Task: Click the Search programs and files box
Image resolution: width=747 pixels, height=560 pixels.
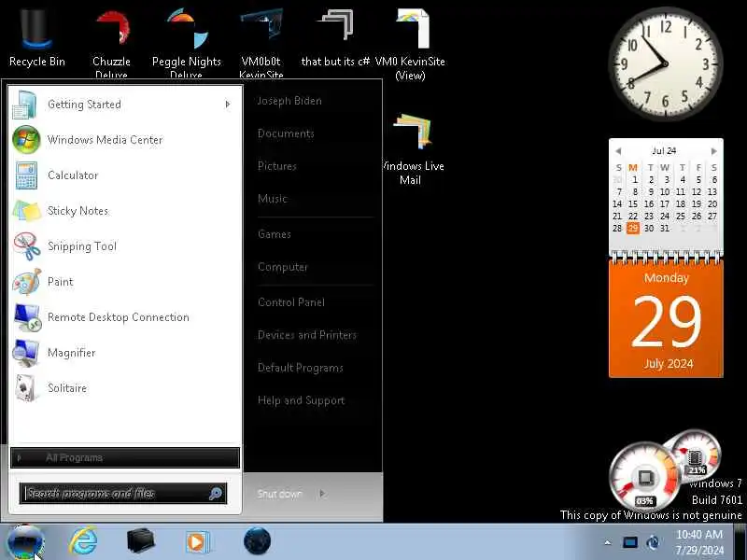Action: [123, 494]
